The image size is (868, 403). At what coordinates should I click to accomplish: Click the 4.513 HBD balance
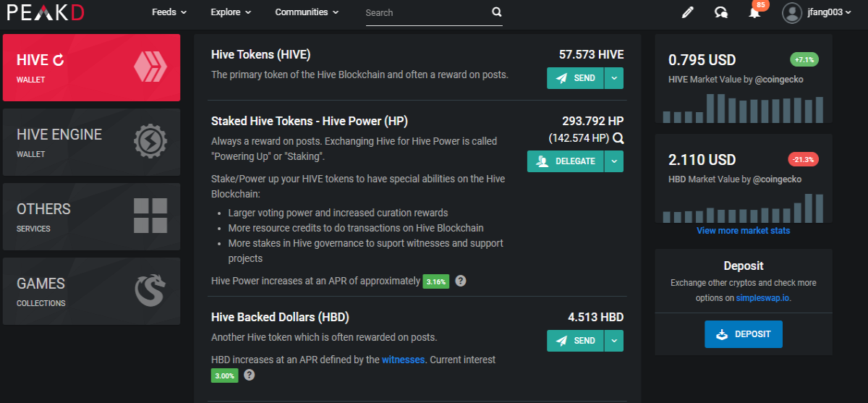(x=595, y=317)
